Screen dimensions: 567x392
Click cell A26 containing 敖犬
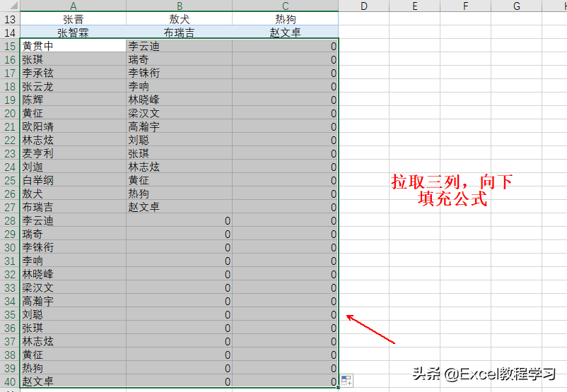click(73, 194)
